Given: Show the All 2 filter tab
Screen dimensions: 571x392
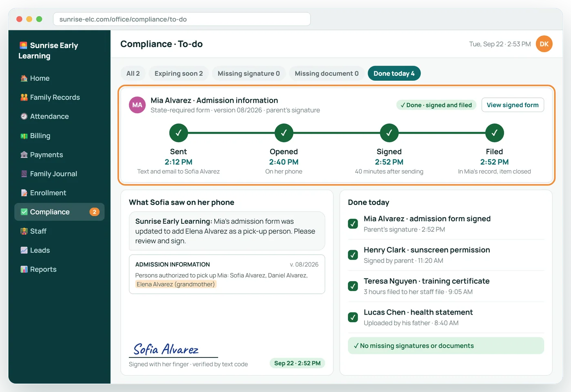Looking at the screenshot, I should [x=133, y=73].
